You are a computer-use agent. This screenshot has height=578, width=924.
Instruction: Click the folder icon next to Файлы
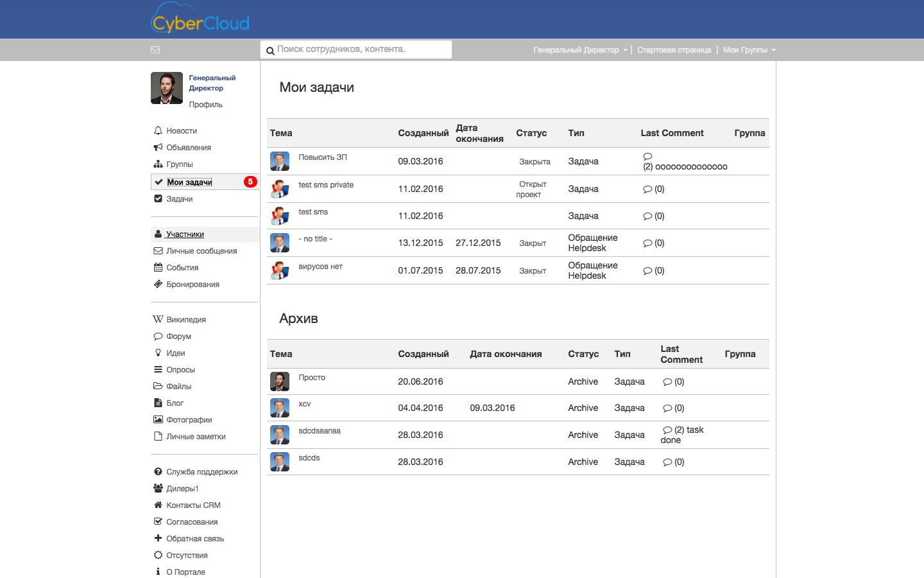point(158,386)
